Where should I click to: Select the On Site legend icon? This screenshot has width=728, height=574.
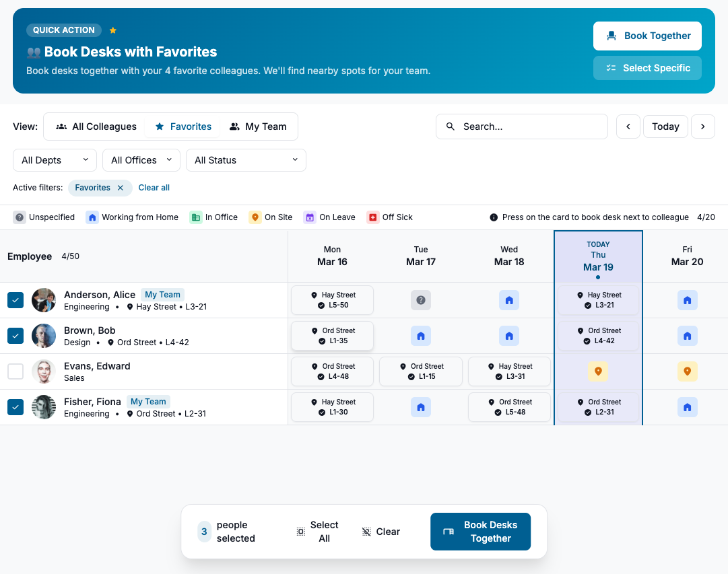(255, 217)
